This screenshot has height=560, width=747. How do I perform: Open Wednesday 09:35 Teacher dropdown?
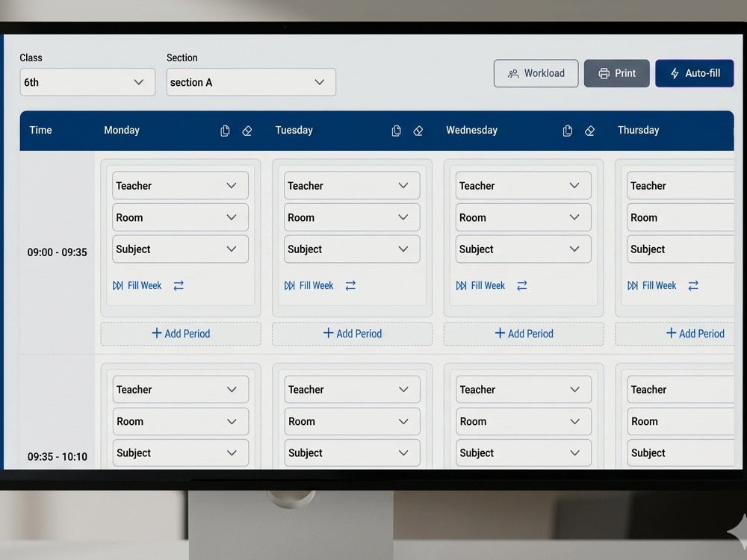[524, 389]
